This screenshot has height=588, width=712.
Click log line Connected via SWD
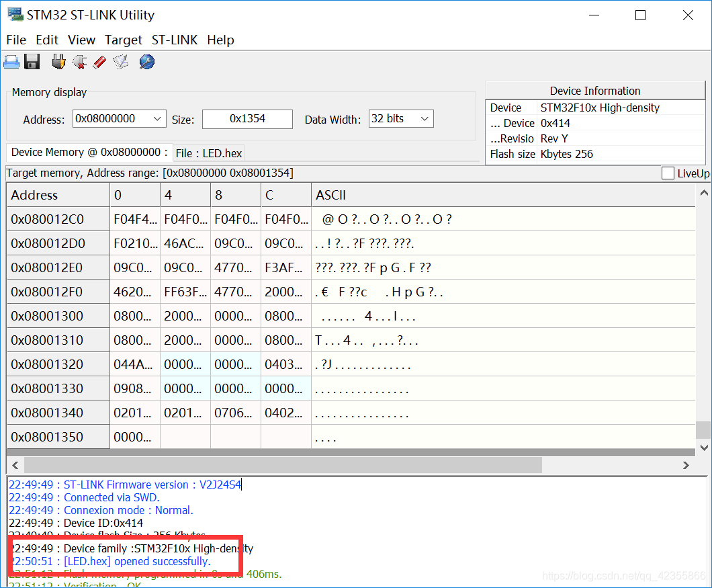coord(84,497)
